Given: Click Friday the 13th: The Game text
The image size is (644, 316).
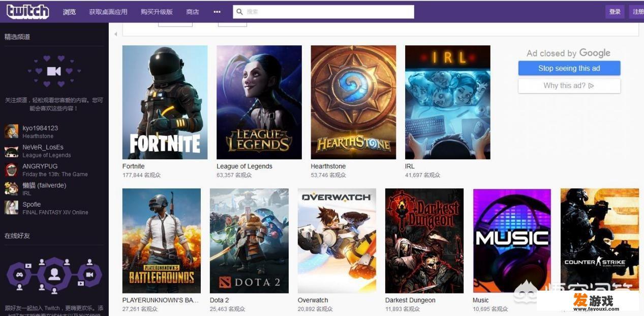Looking at the screenshot, I should coord(55,174).
